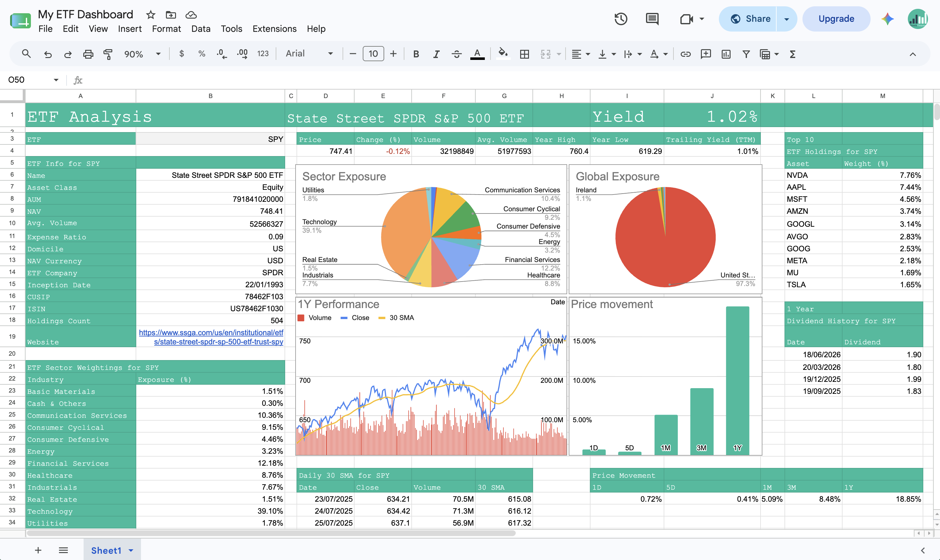
Task: Click the Upgrade button
Action: [836, 19]
